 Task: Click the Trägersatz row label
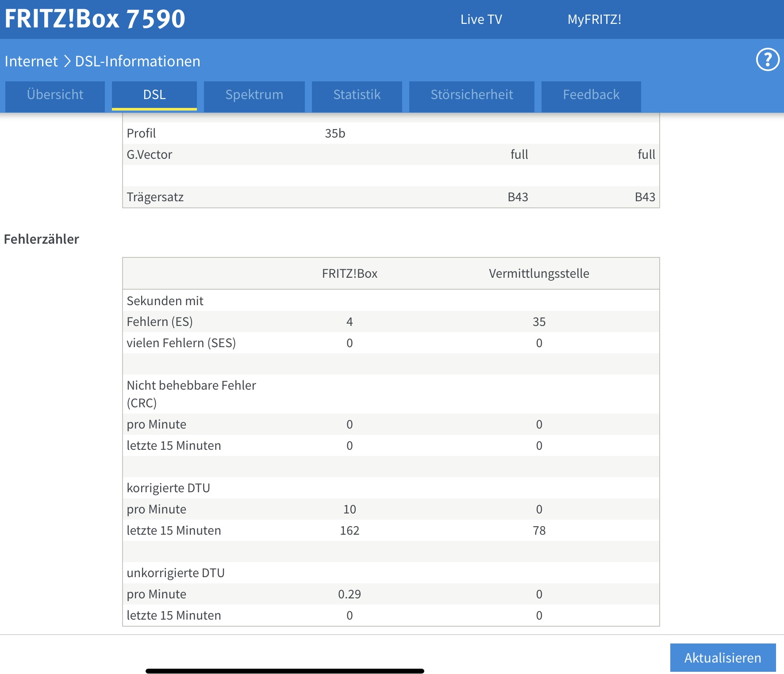click(155, 197)
